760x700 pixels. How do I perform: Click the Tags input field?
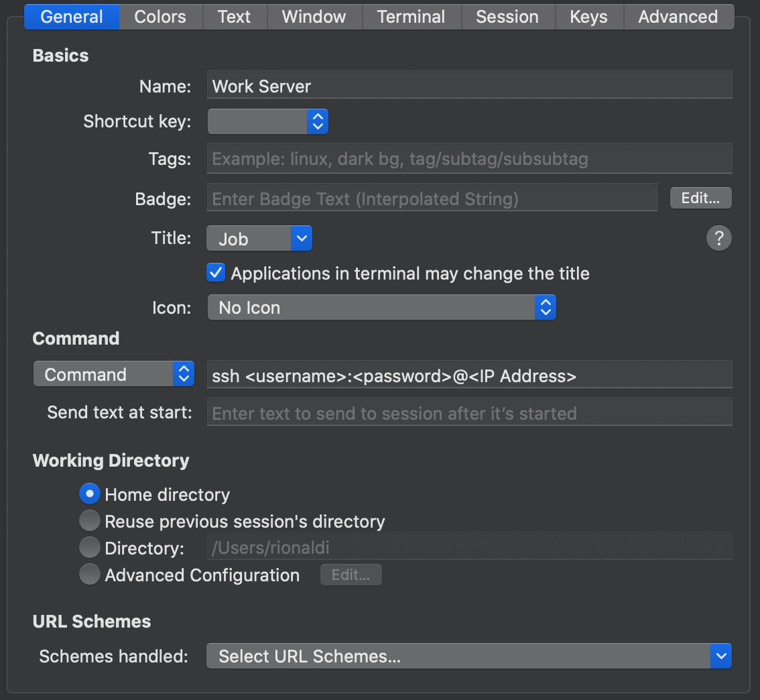pos(469,159)
